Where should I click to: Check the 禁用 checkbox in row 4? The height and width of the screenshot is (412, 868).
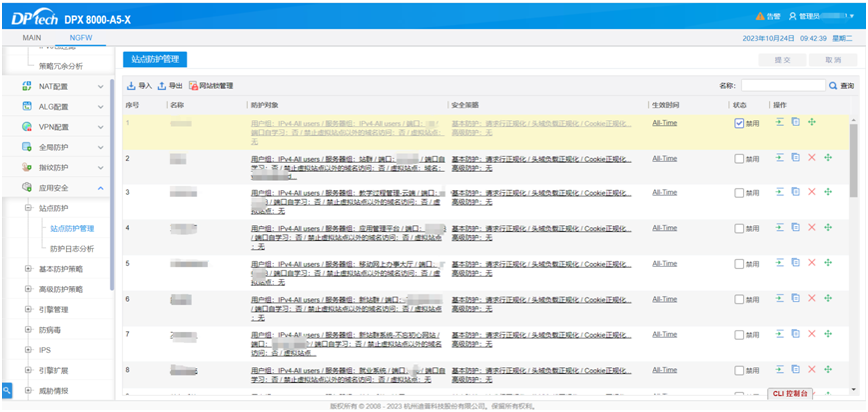[x=739, y=228]
